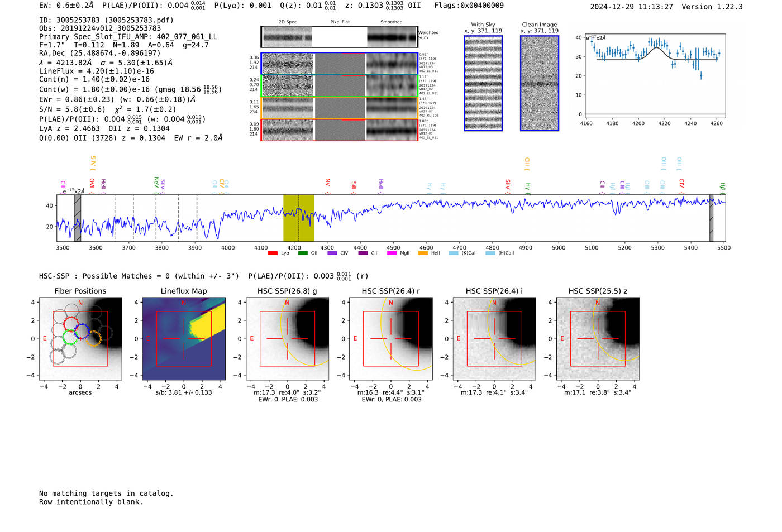The width and height of the screenshot is (782, 532).
Task: Click the S/N = 5.8 line
Action: 107,109
